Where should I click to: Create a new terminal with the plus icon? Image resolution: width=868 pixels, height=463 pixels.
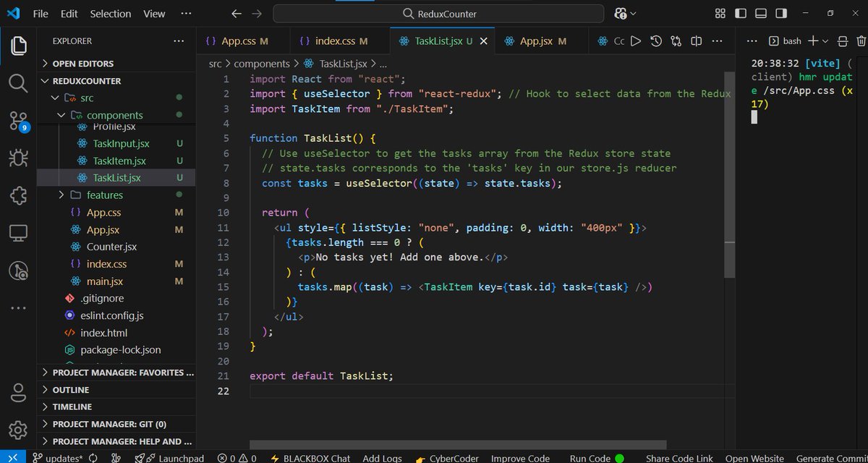click(x=813, y=41)
